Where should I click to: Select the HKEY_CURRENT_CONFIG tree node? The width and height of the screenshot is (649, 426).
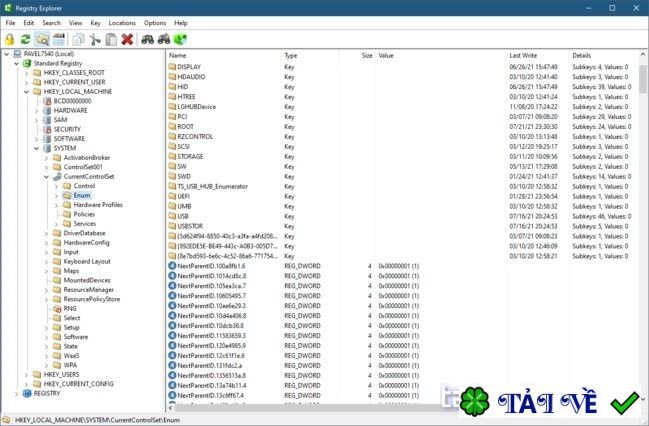78,384
